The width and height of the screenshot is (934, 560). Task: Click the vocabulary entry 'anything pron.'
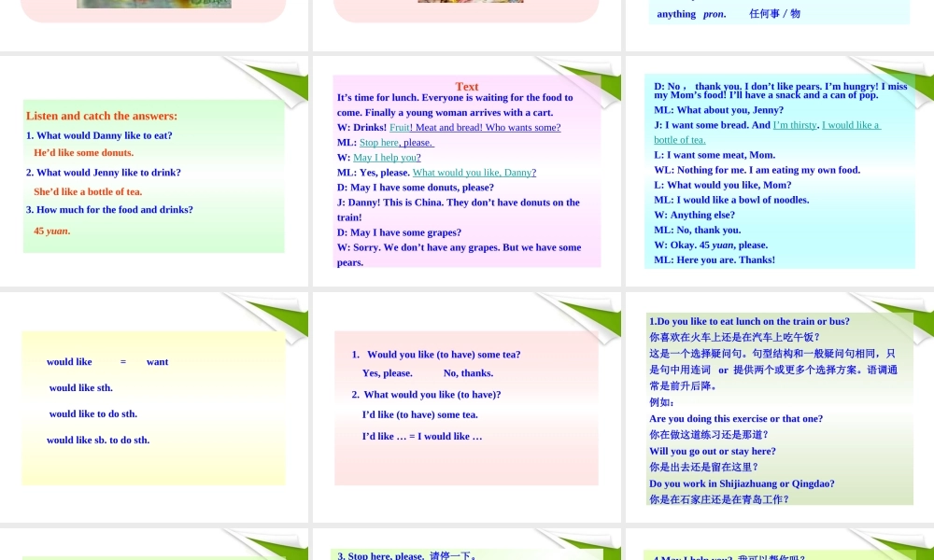pos(691,14)
